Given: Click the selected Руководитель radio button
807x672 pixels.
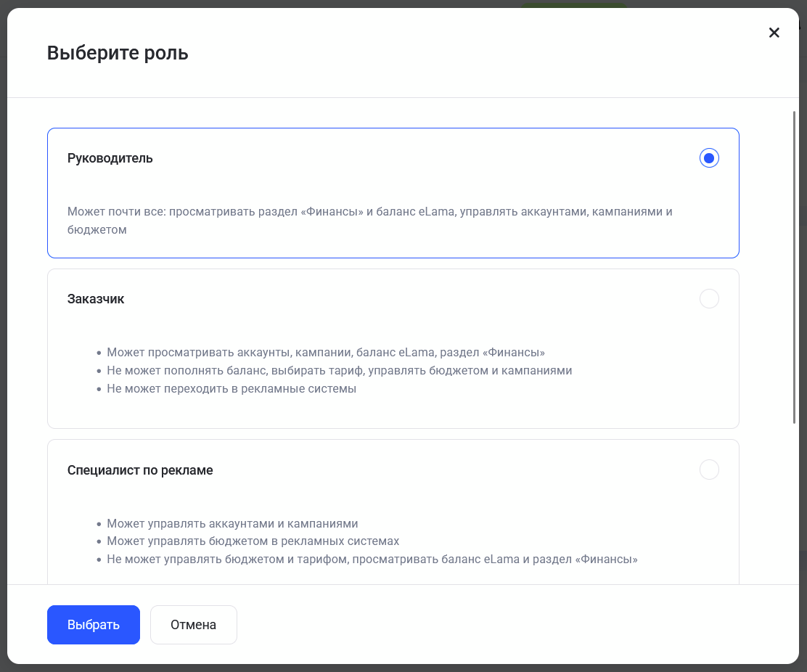Looking at the screenshot, I should pos(709,157).
